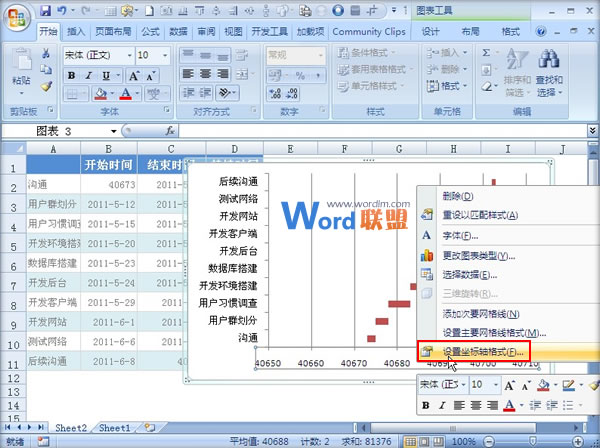Click insert new worksheet tab icon
Viewport: 600px width, 448px height.
[x=150, y=428]
